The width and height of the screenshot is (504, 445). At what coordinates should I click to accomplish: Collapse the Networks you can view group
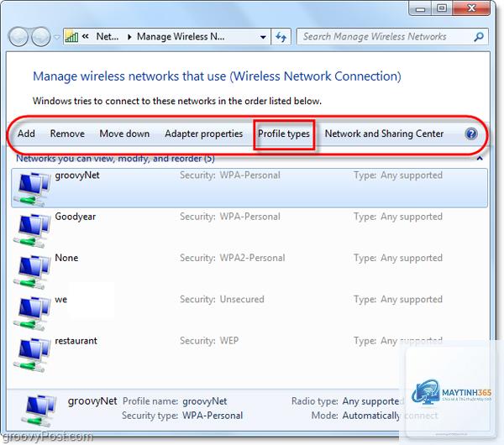coord(480,159)
